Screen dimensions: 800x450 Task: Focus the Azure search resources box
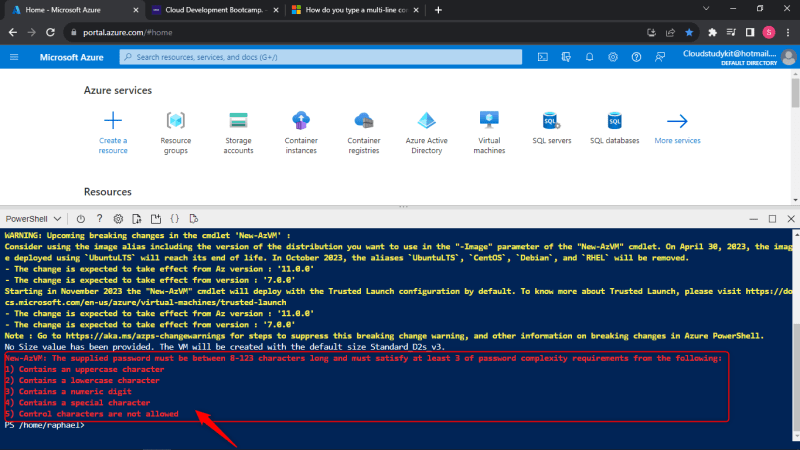coord(321,57)
